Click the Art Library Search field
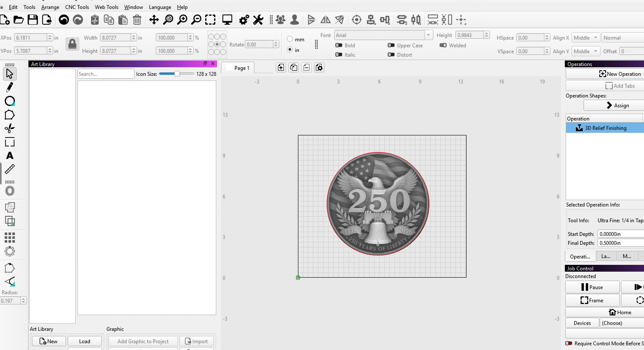The height and width of the screenshot is (350, 644). point(106,74)
